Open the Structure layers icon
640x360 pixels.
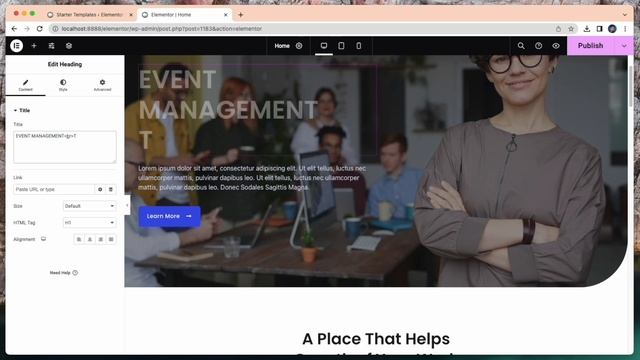click(x=69, y=46)
